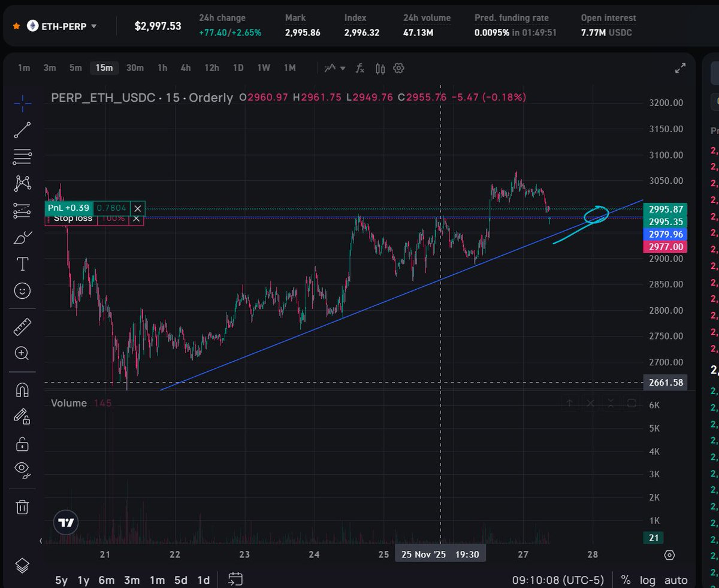719x588 pixels.
Task: Click the 2979.96 blue price label
Action: pos(664,234)
